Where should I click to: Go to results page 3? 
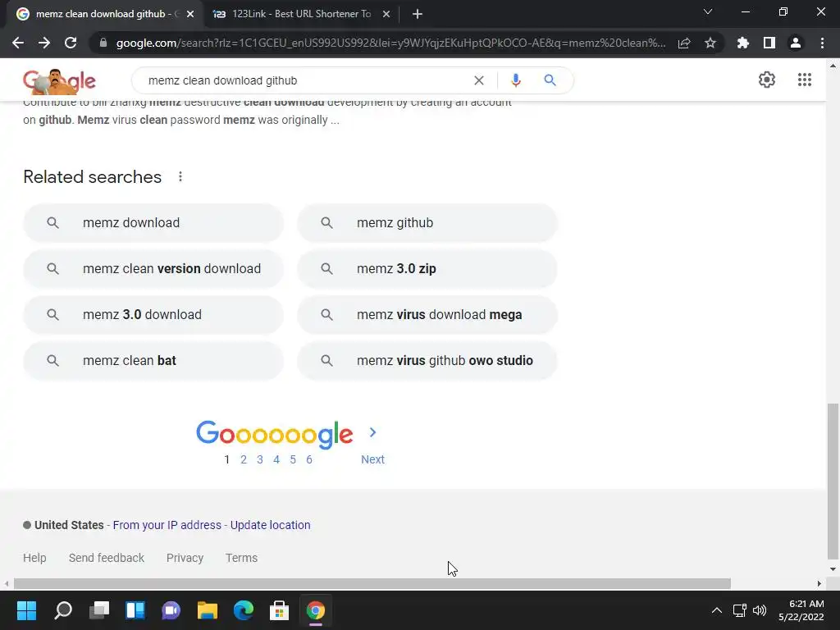point(260,459)
